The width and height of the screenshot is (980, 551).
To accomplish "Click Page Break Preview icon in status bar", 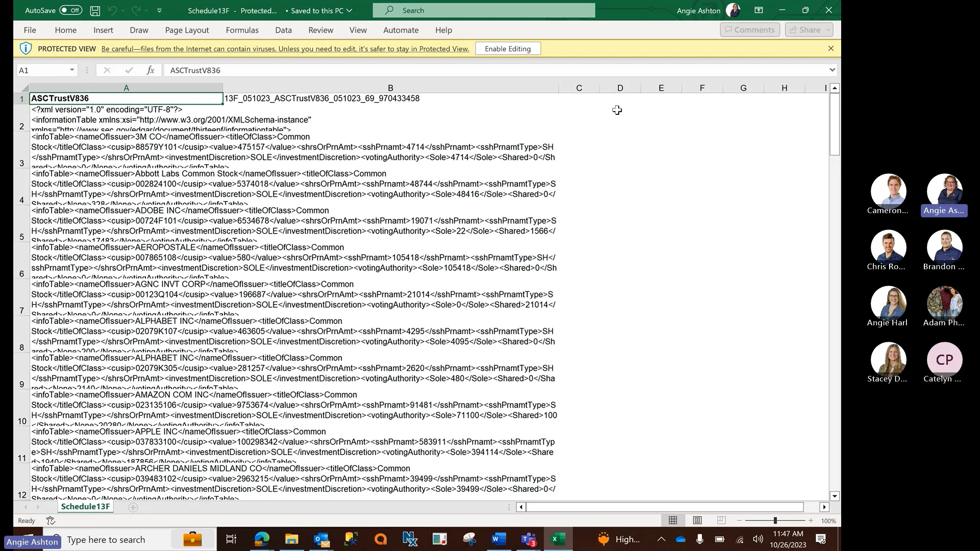I will point(721,520).
